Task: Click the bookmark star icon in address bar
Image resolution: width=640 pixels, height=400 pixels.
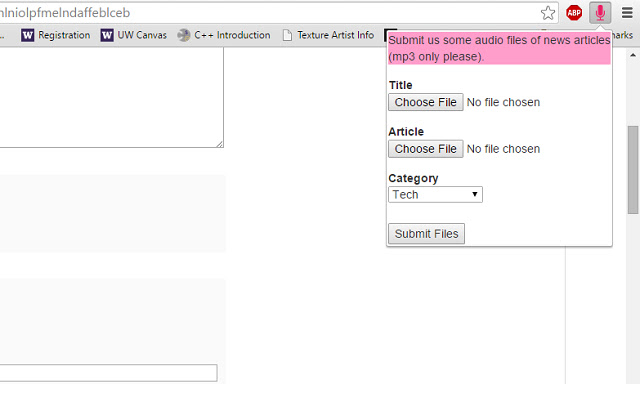Action: [x=548, y=13]
